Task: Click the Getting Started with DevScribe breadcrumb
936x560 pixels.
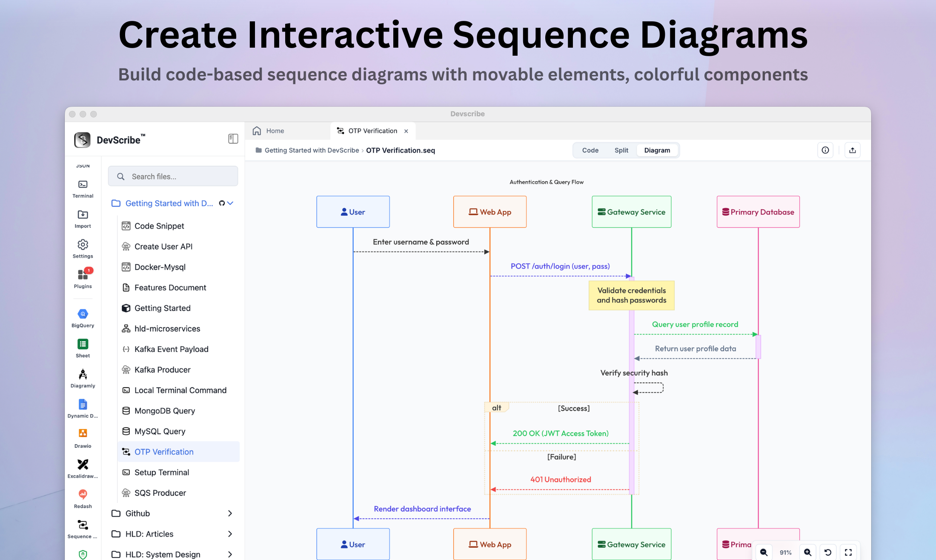Action: 312,150
